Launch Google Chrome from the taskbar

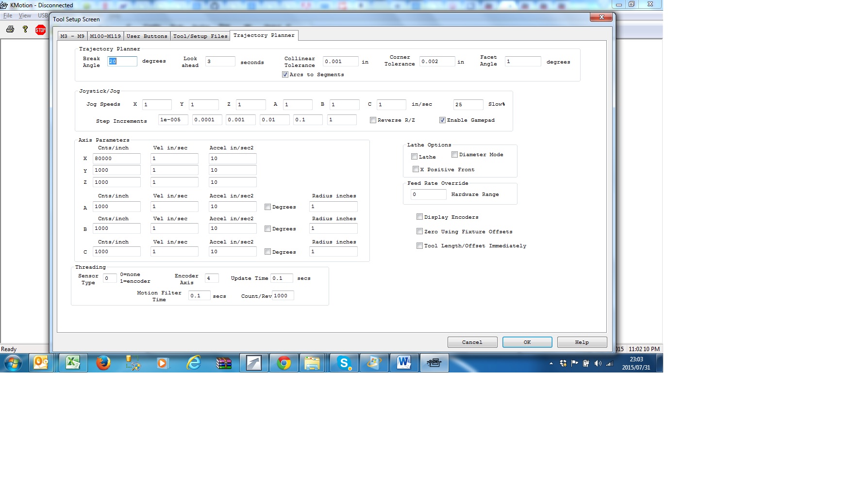[x=284, y=363]
